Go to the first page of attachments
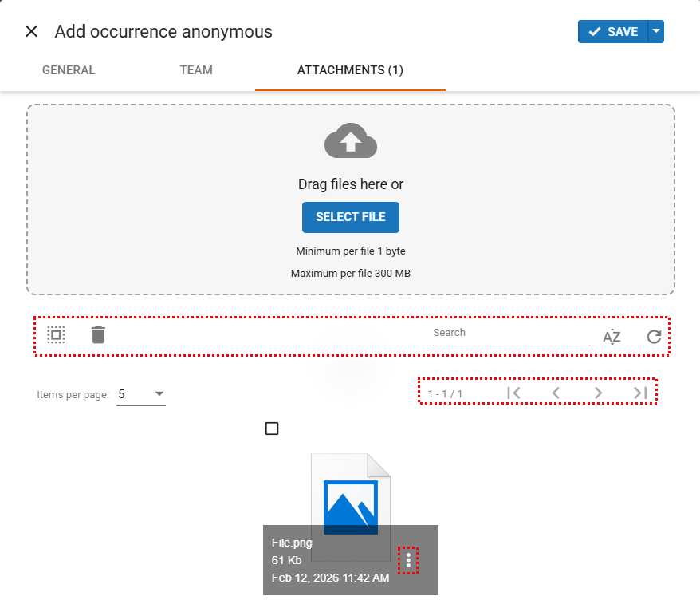 tap(514, 393)
